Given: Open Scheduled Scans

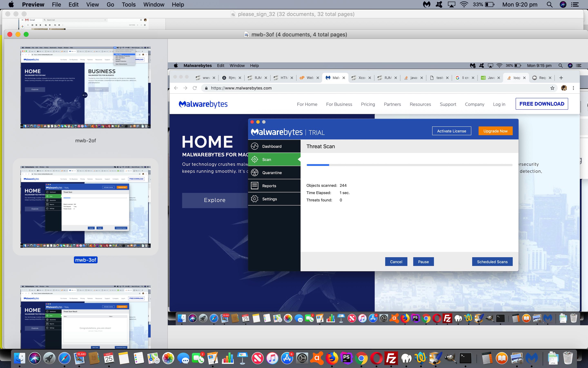Looking at the screenshot, I should (492, 262).
